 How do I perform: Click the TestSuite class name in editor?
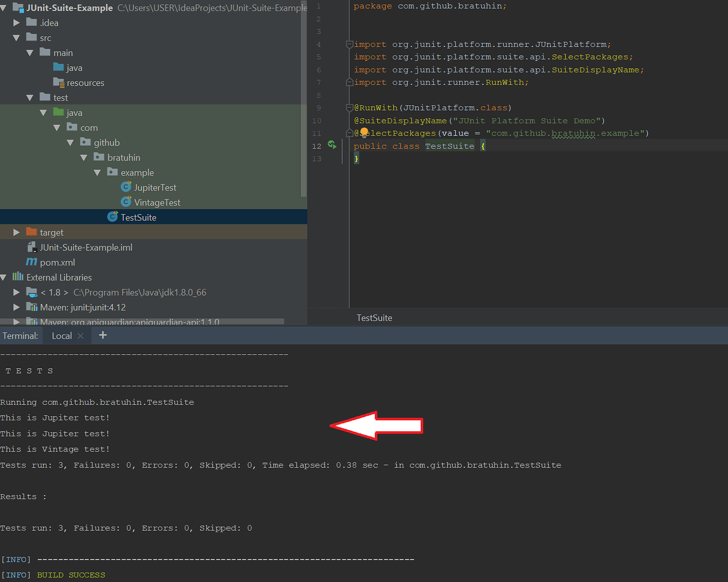coord(450,146)
